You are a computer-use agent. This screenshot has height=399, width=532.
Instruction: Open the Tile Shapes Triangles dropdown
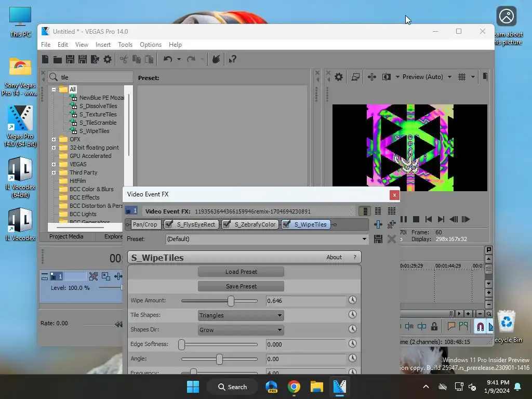coord(241,315)
